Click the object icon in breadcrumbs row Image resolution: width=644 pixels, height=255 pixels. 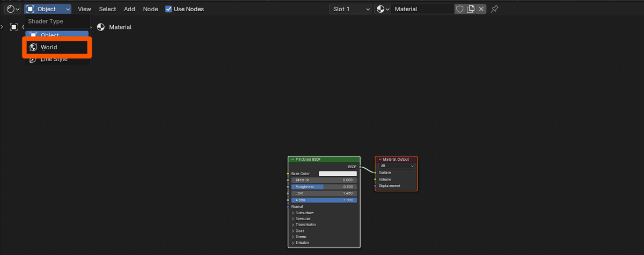pos(14,27)
